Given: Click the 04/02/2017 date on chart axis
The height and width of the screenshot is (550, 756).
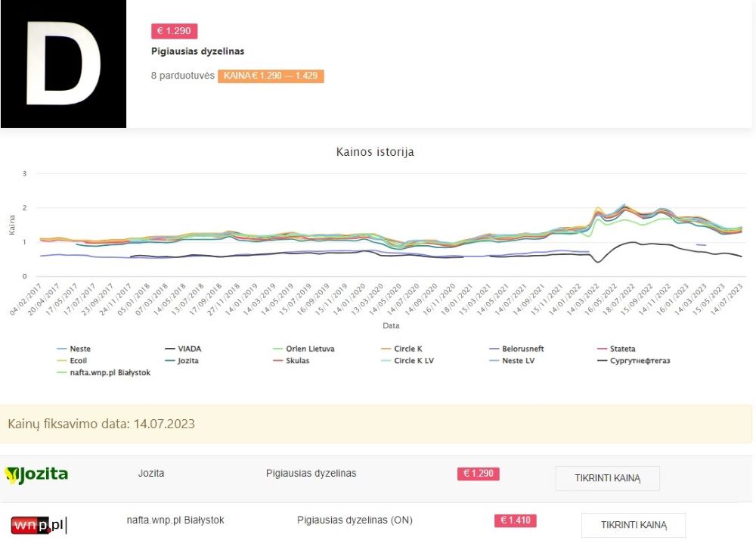Looking at the screenshot, I should point(26,300).
